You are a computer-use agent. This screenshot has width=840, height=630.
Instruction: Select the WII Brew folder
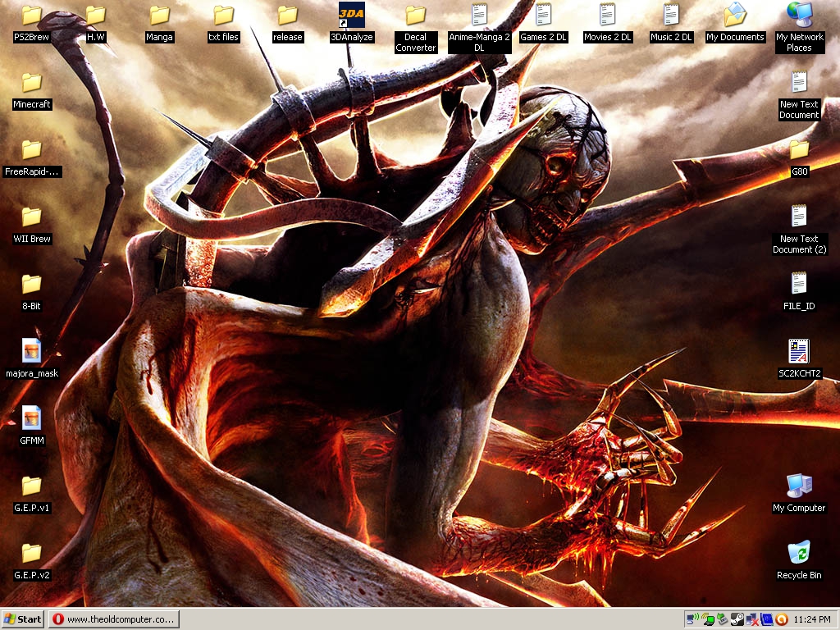point(31,217)
